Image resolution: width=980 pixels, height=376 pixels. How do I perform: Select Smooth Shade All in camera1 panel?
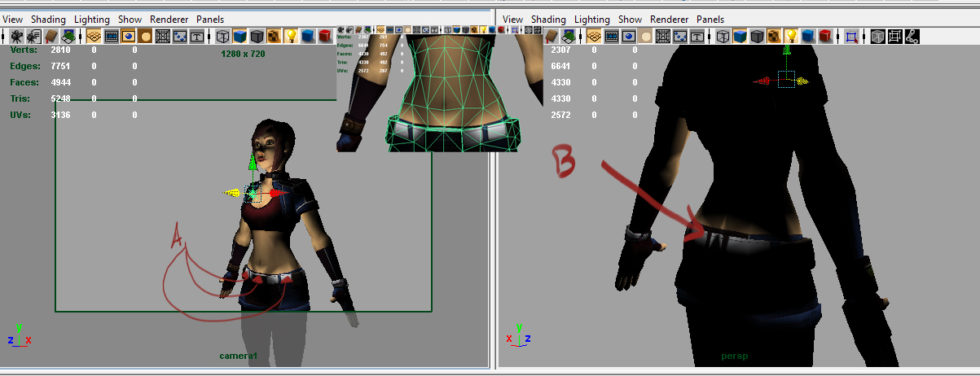click(x=240, y=36)
